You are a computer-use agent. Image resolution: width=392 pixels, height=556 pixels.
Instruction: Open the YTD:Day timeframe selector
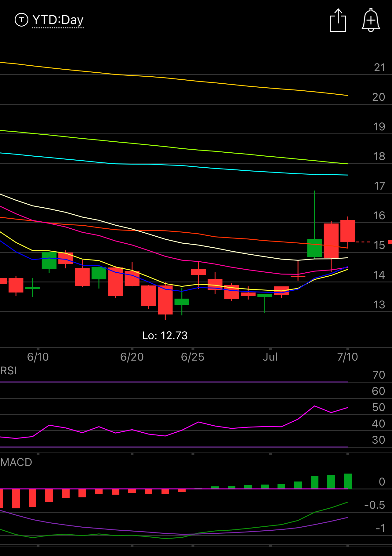(x=58, y=20)
